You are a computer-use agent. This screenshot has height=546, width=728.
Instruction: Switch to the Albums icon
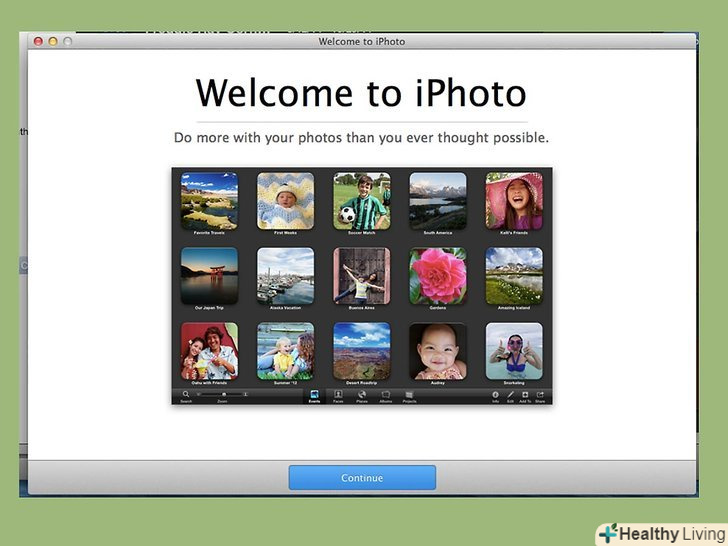pos(385,395)
